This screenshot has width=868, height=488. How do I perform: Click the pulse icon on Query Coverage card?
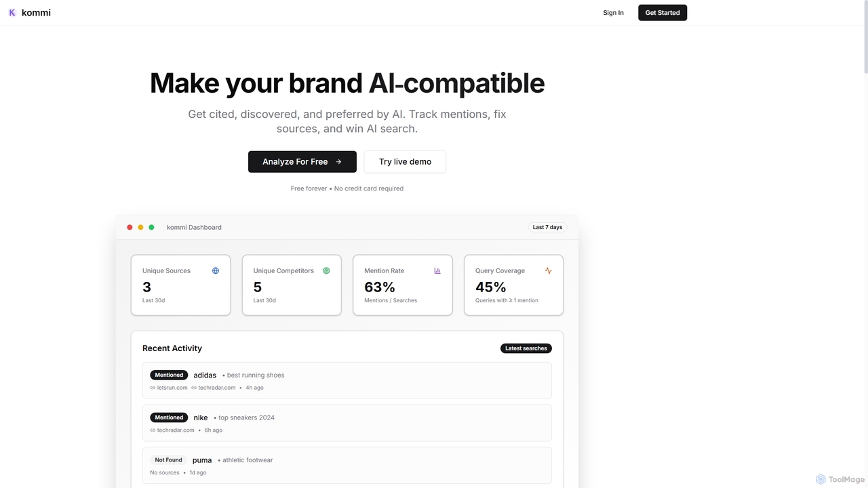point(548,270)
